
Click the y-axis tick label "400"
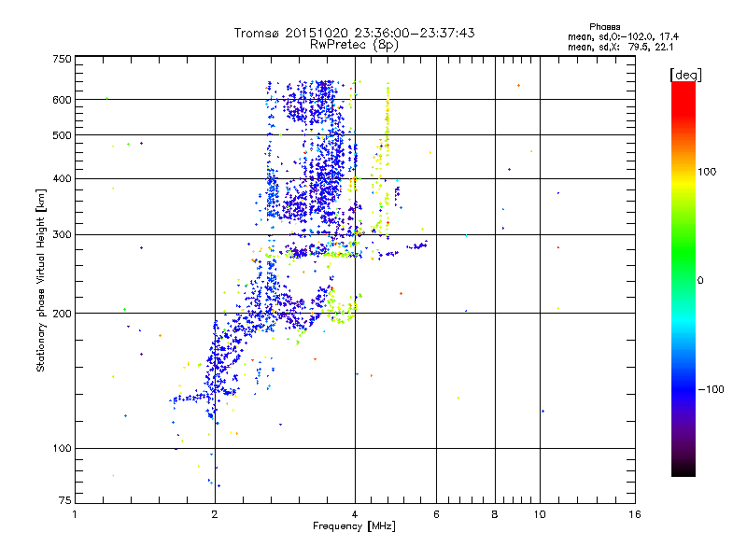62,178
